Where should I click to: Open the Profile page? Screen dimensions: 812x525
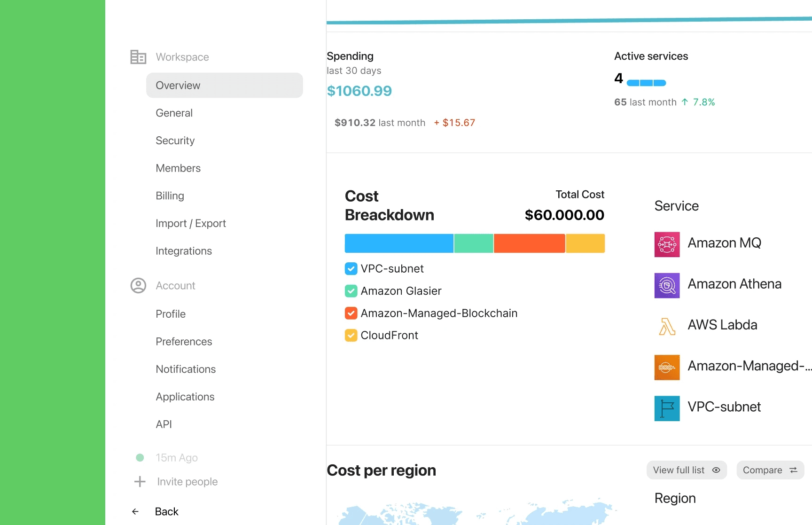click(x=171, y=314)
